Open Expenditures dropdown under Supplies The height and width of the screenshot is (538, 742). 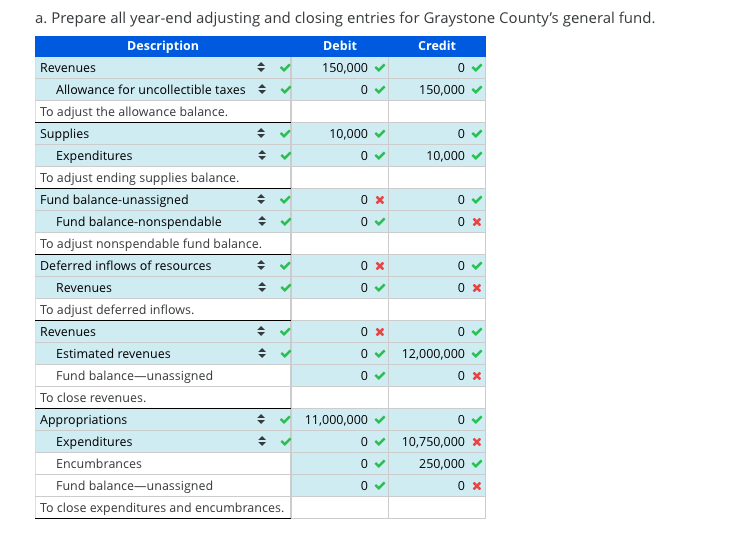pos(262,155)
